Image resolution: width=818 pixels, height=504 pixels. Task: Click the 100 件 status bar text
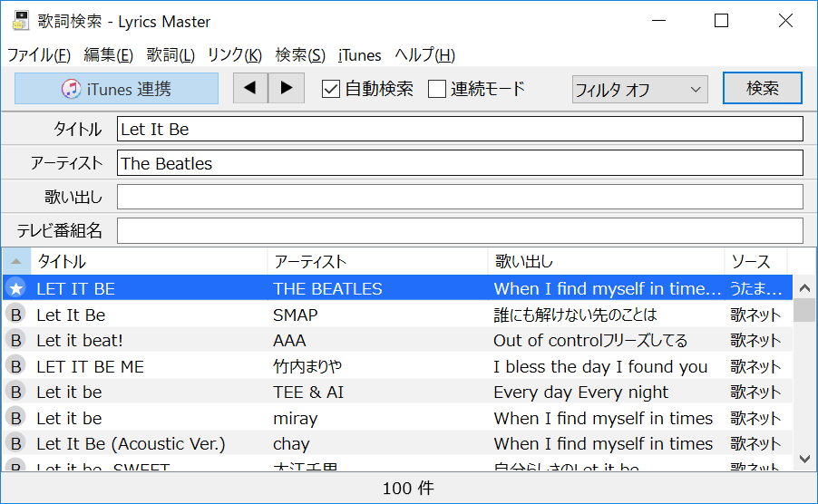tap(408, 489)
